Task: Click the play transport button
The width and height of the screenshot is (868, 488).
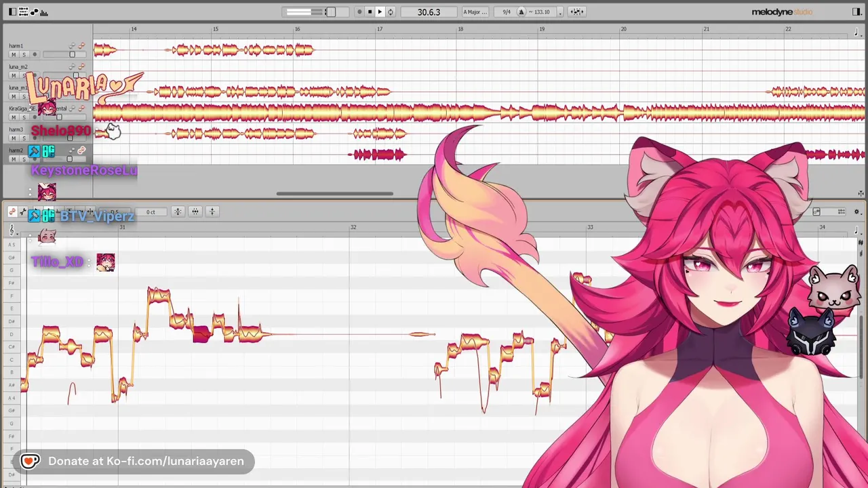Action: [x=380, y=12]
